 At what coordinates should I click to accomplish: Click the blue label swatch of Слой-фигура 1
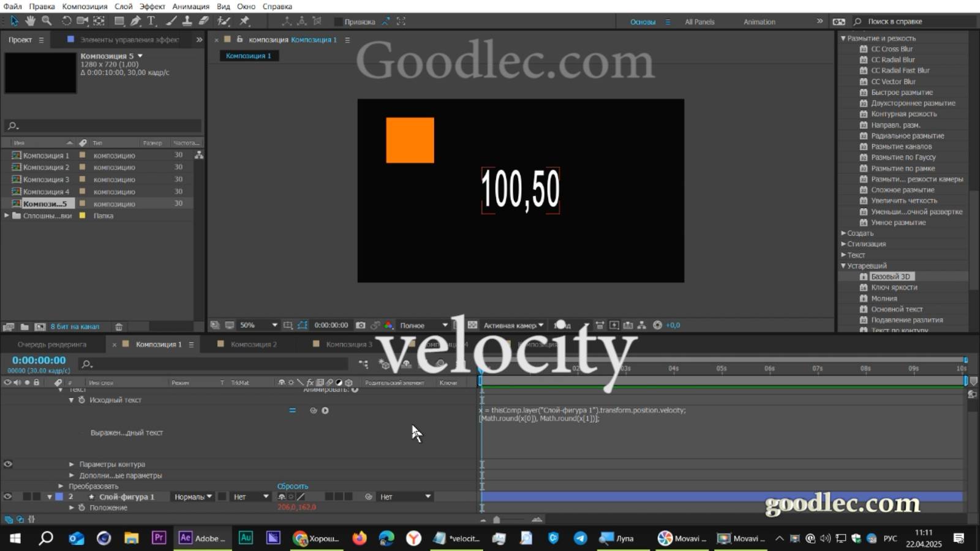(58, 497)
